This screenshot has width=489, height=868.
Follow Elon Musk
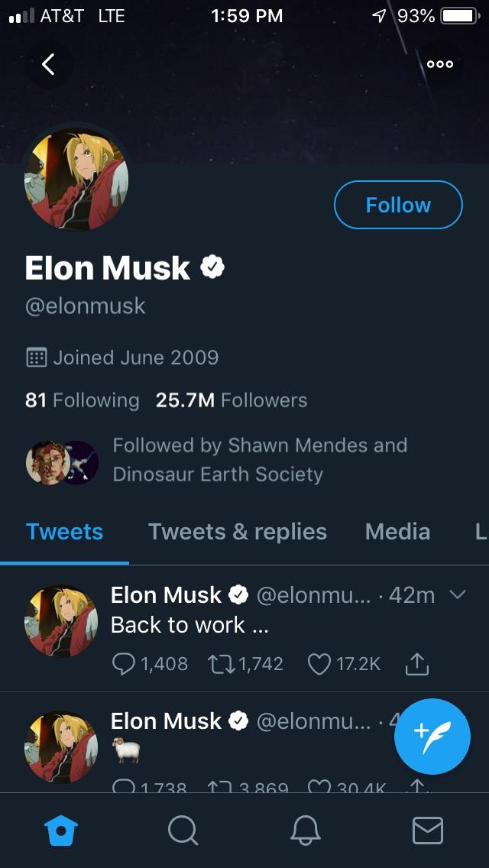[398, 205]
